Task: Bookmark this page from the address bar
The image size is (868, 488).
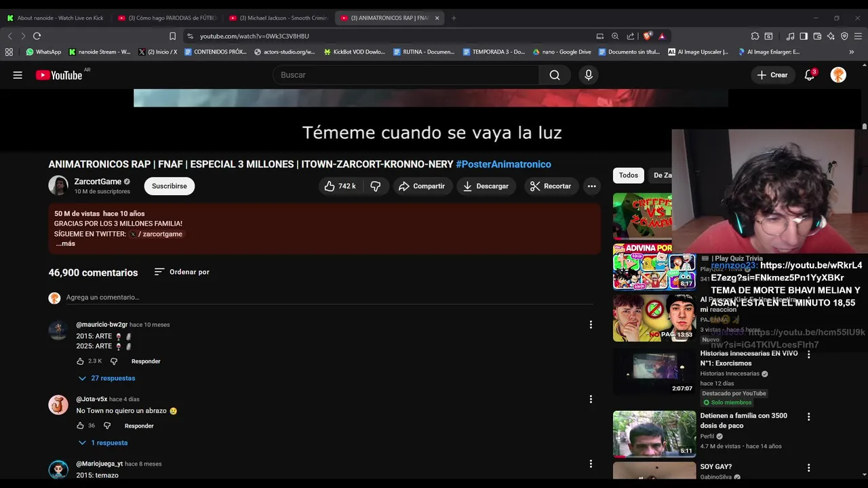Action: click(x=172, y=36)
